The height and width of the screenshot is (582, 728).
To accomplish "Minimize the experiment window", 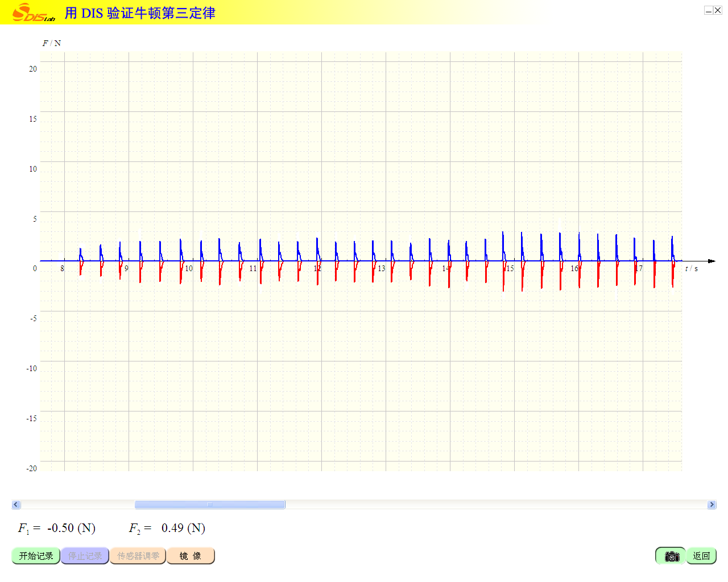I will click(x=709, y=10).
